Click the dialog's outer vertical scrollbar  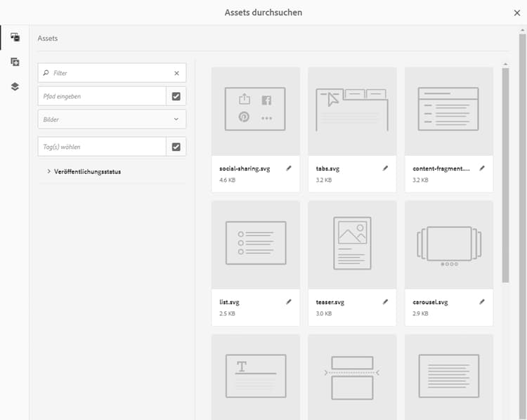coord(522,225)
